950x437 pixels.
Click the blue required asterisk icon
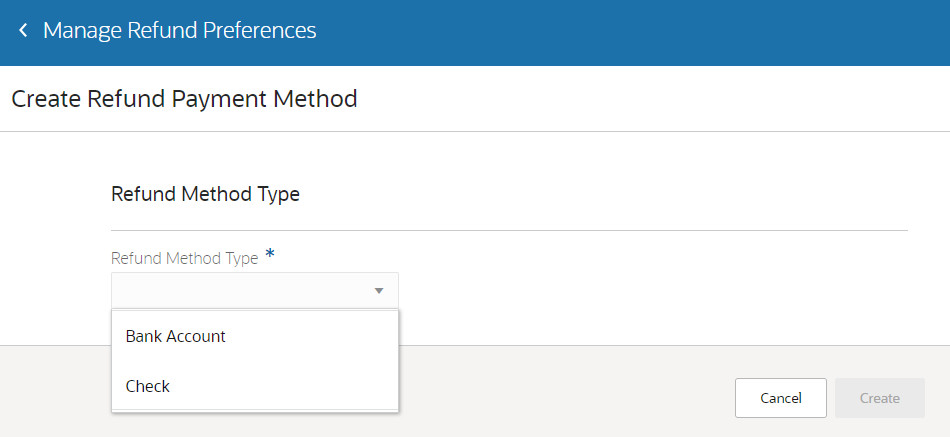coord(270,256)
